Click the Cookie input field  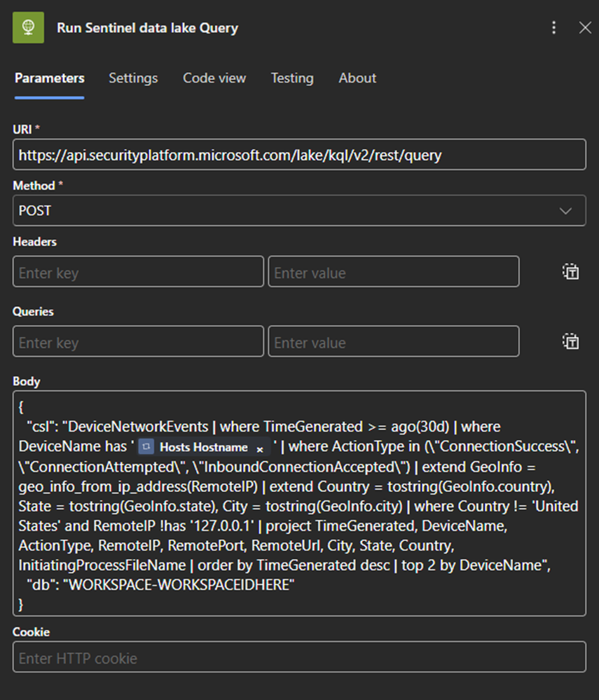[x=299, y=658]
